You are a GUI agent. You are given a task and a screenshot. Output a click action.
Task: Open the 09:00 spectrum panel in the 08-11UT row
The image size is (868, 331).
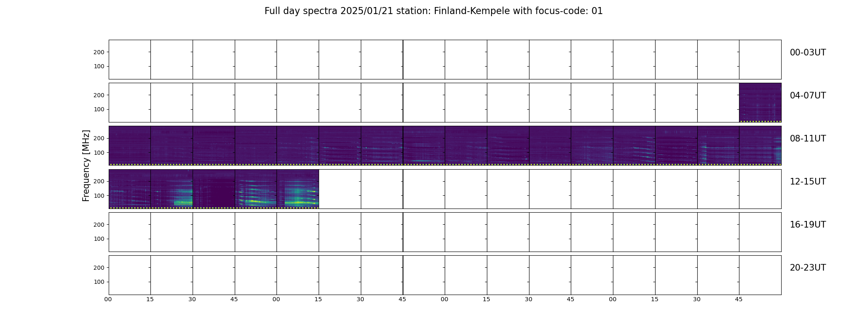pos(298,146)
